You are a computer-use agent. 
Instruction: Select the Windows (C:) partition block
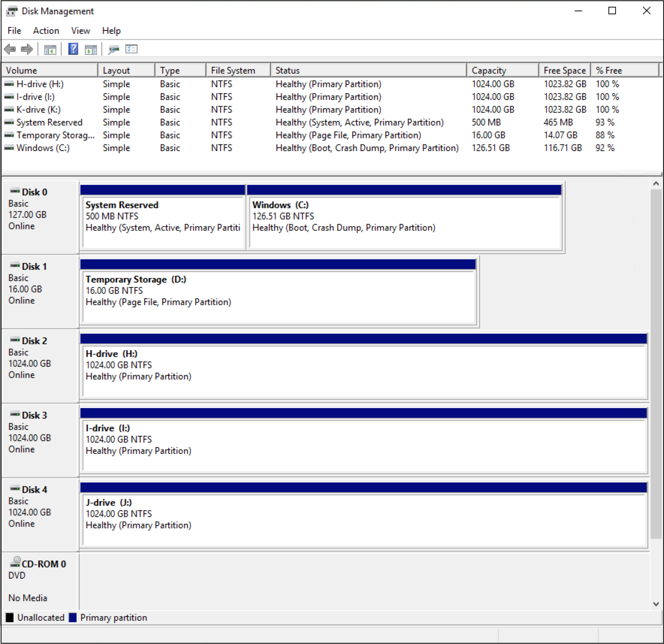click(x=404, y=217)
